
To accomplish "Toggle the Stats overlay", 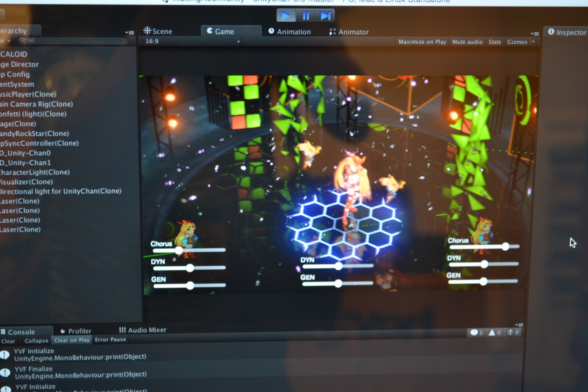I will tap(495, 42).
